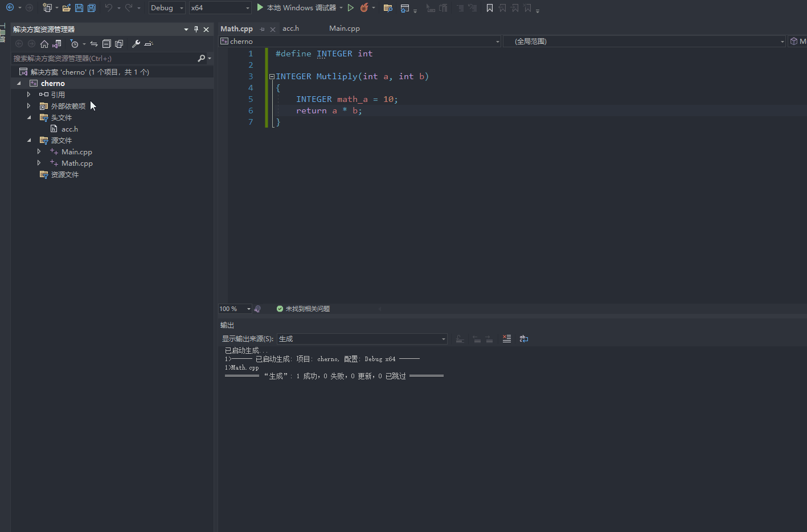Click sync with active document arrows icon

tap(94, 44)
